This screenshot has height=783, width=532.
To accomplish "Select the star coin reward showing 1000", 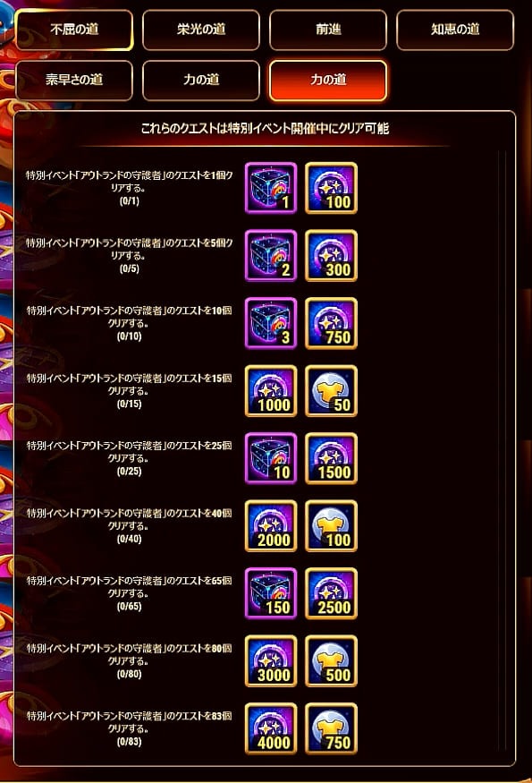I will tap(271, 391).
